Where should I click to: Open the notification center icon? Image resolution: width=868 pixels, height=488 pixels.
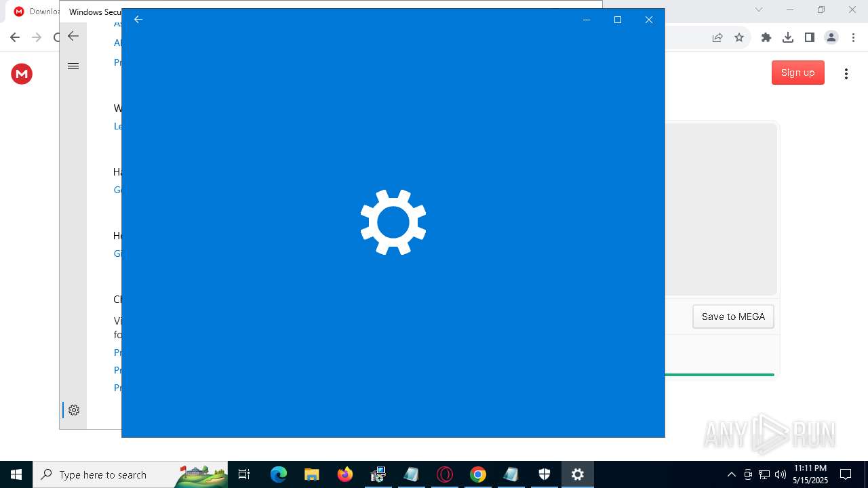pos(846,474)
